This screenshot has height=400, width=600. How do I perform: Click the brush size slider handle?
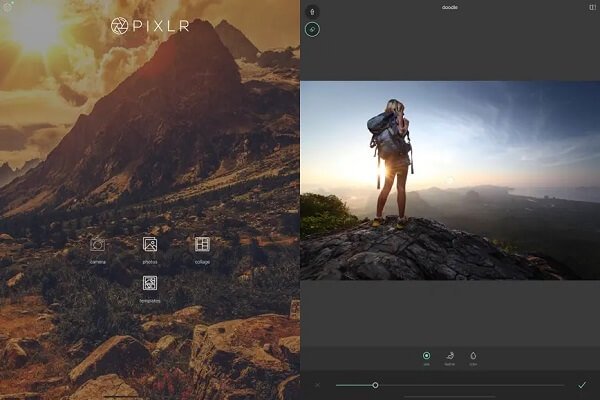(x=375, y=385)
